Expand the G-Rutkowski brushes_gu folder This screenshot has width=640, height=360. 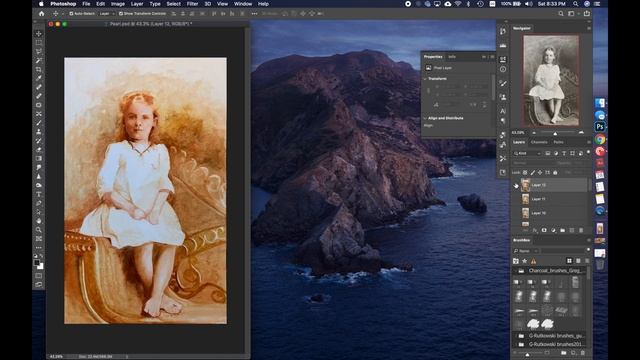click(x=516, y=336)
